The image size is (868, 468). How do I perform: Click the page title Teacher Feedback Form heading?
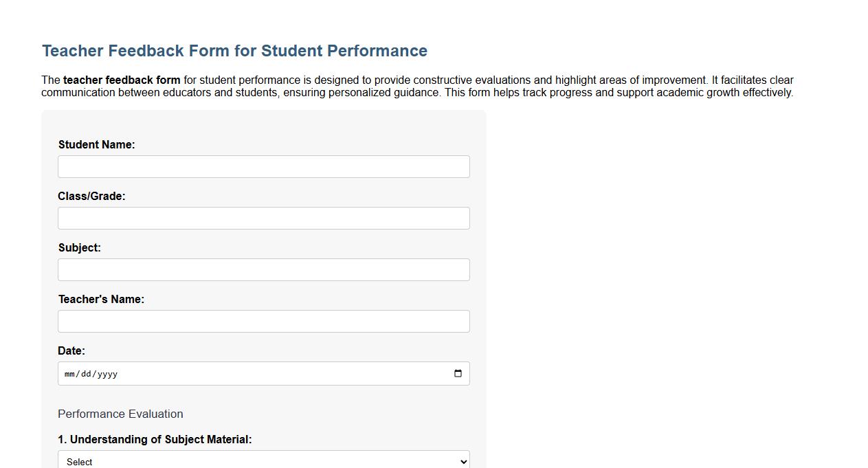234,50
